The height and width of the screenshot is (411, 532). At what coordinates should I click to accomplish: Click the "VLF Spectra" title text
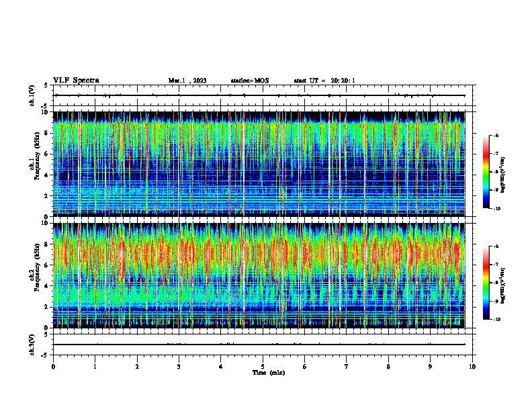76,81
